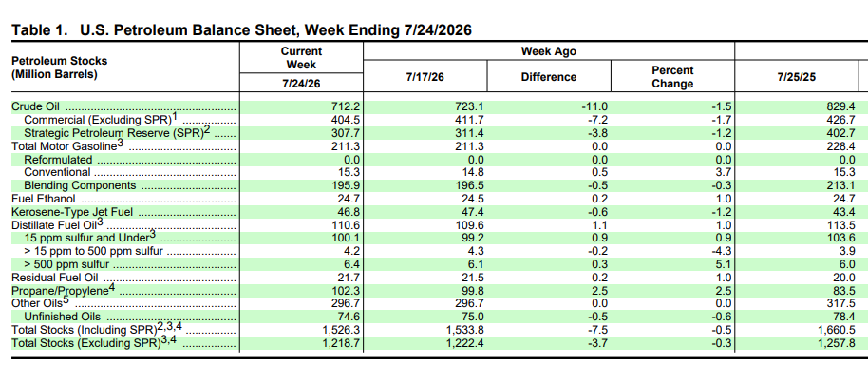The width and height of the screenshot is (868, 366).
Task: Click the Kerosene-Type Jet Fuel label
Action: 72,212
